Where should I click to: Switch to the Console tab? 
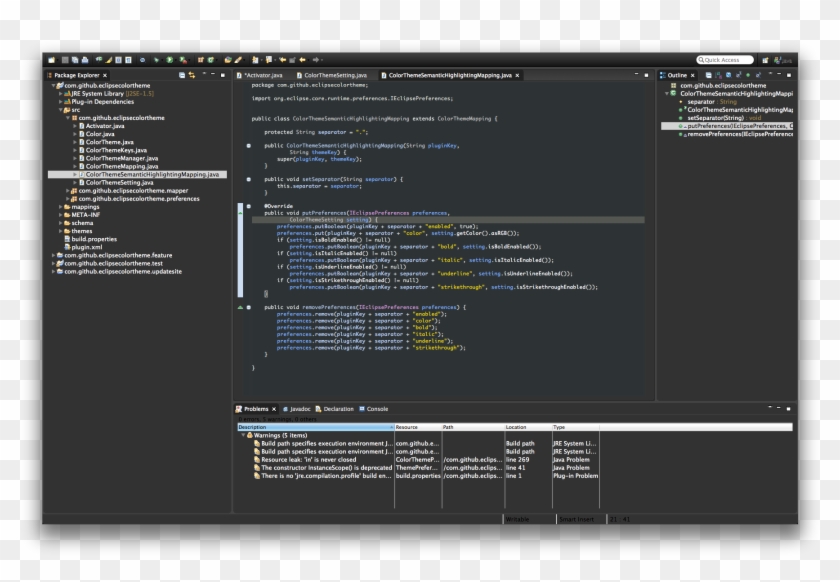coord(376,409)
